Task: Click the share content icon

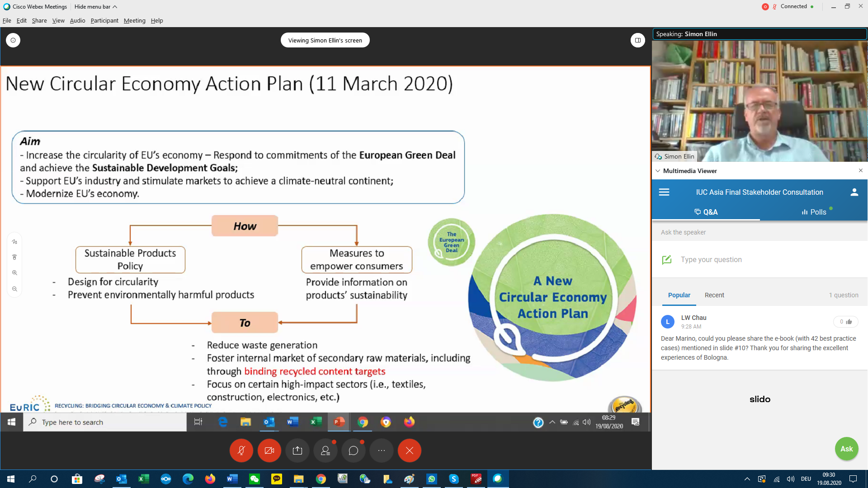Action: pos(297,450)
